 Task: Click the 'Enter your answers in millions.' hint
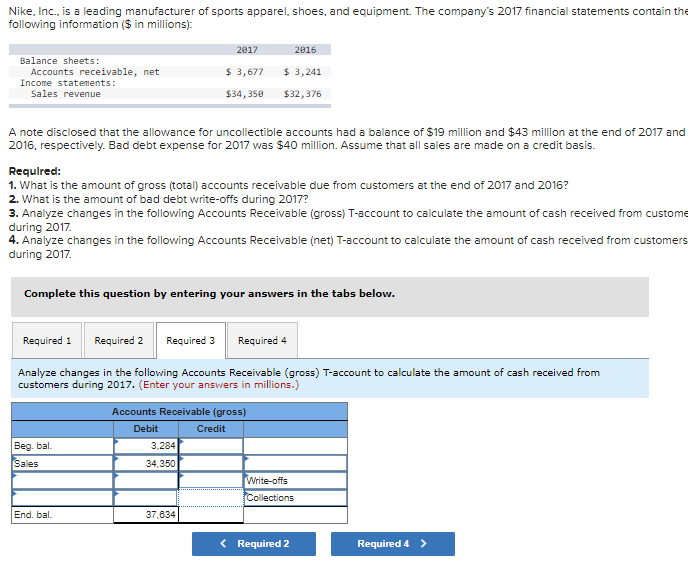click(x=219, y=385)
